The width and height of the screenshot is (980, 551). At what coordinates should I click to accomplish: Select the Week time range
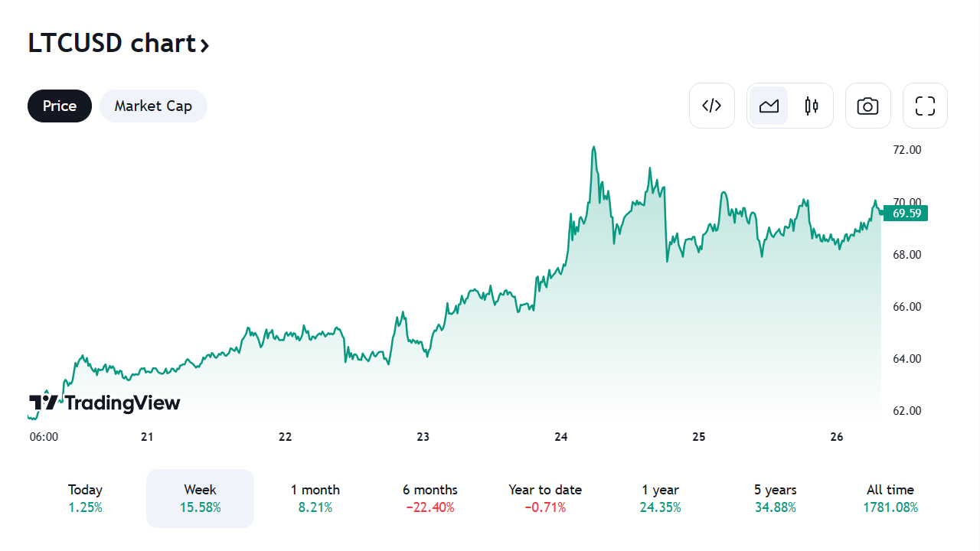(x=200, y=498)
